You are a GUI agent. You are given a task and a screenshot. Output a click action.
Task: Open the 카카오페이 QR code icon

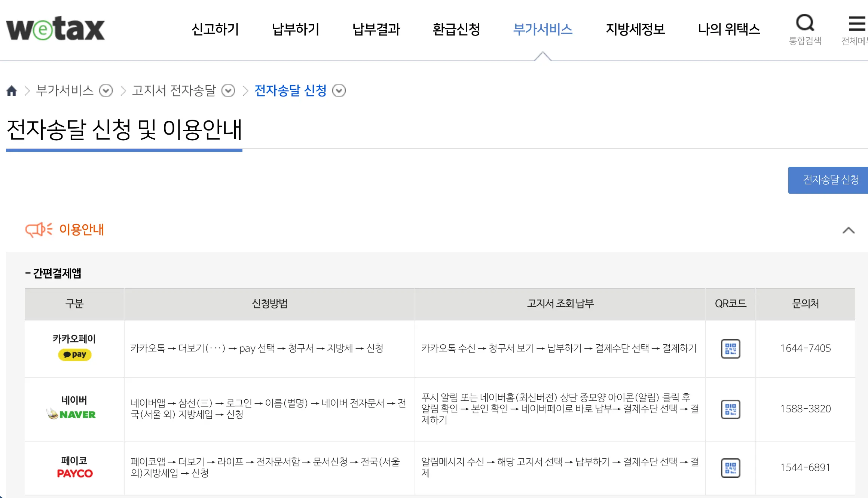click(730, 348)
